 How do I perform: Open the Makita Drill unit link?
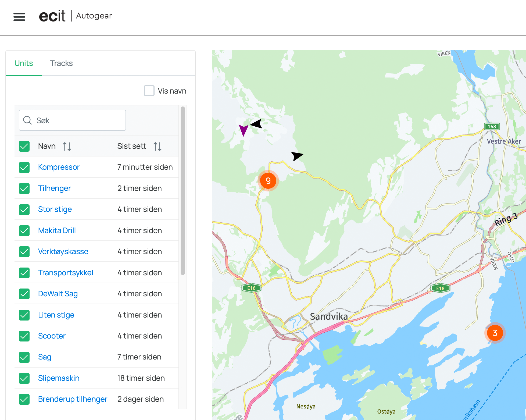pos(57,230)
